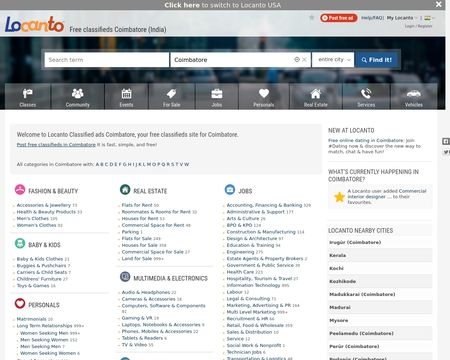Click the Search term input field

107,60
